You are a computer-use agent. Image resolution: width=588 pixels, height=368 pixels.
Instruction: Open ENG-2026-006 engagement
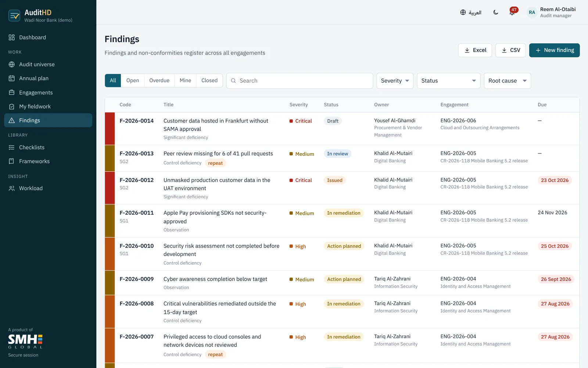tap(458, 121)
